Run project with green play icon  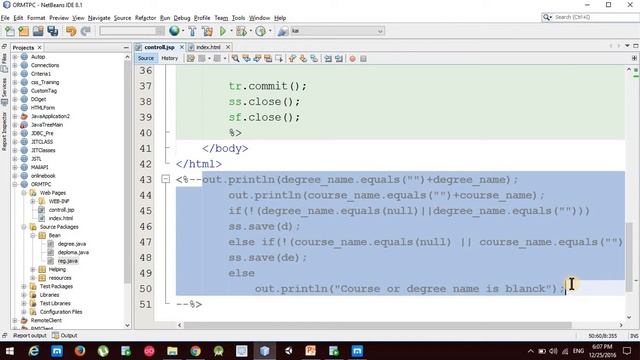(x=223, y=31)
